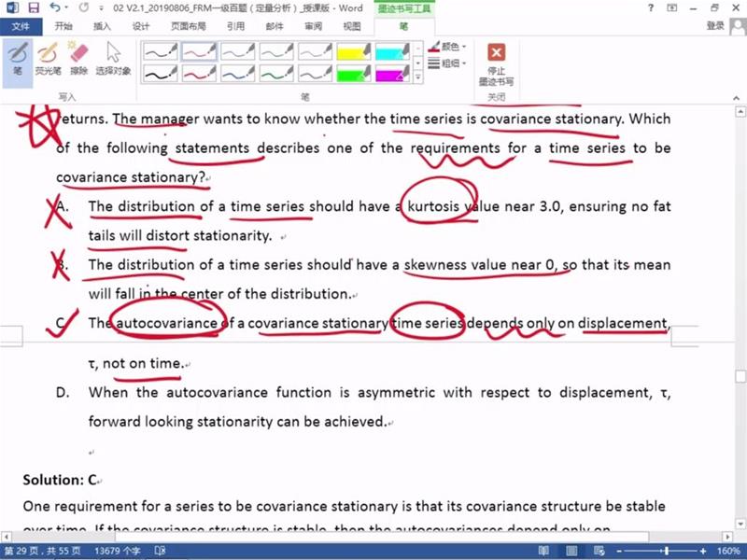Viewport: 747px width, 560px height.
Task: Switch to Print Layout view
Action: coord(571,551)
